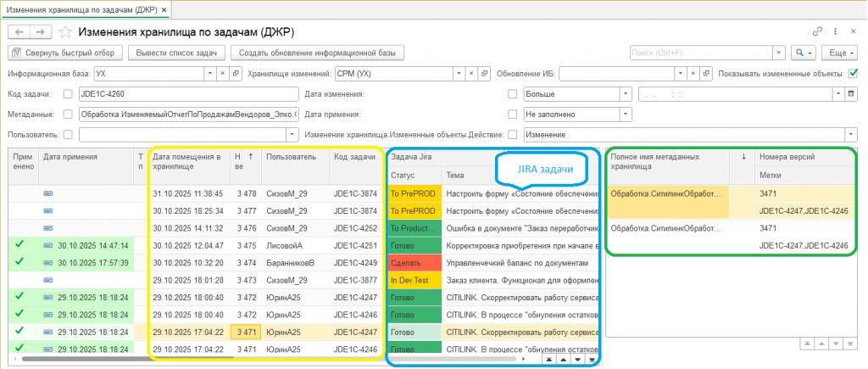This screenshot has height=369, width=868.
Task: Click into the Поиск (Ctrl+F) search field
Action: 699,53
